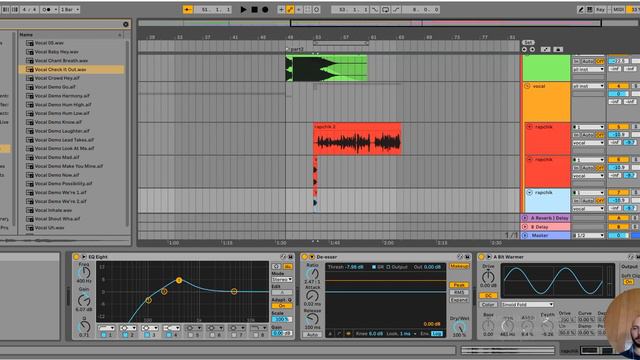Click the EQ Eight Freq knob
This screenshot has width=640, height=360.
coord(84,272)
